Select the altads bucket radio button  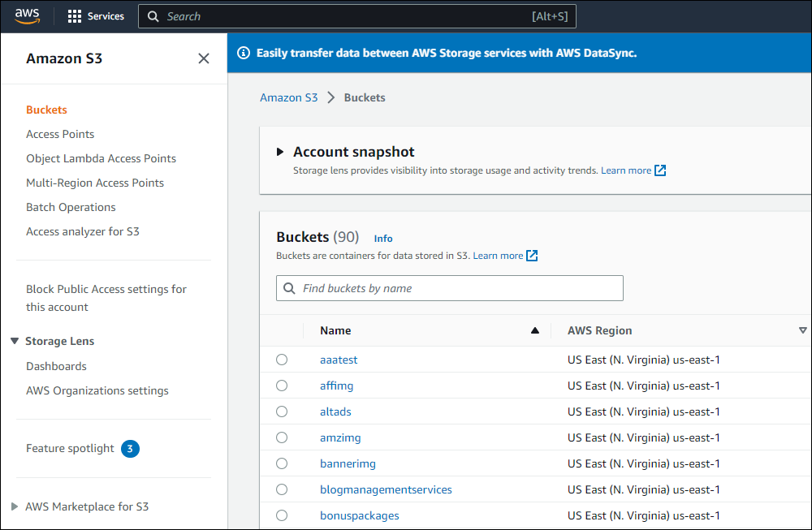[282, 412]
